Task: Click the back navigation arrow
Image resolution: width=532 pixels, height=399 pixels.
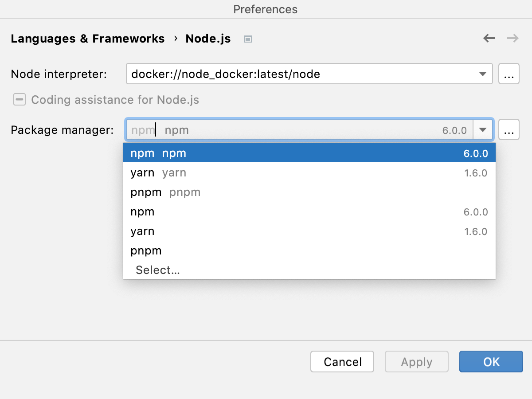Action: 489,39
